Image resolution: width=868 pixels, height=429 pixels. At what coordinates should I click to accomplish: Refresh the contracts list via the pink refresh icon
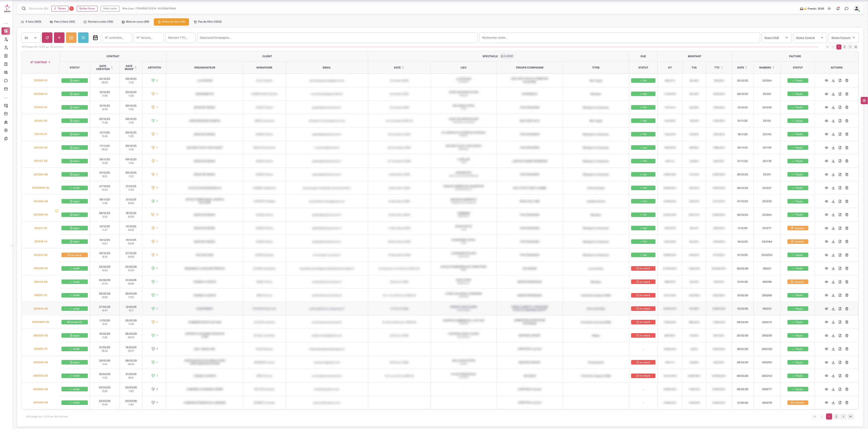pos(47,37)
